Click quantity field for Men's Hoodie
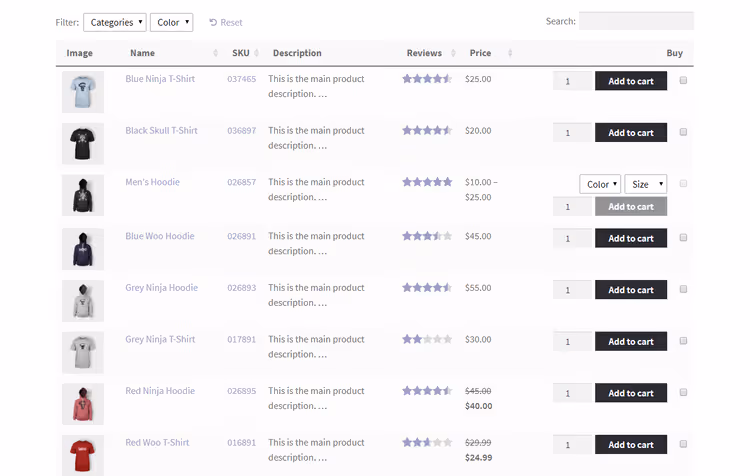Viewport: 750px width, 476px height. (572, 207)
